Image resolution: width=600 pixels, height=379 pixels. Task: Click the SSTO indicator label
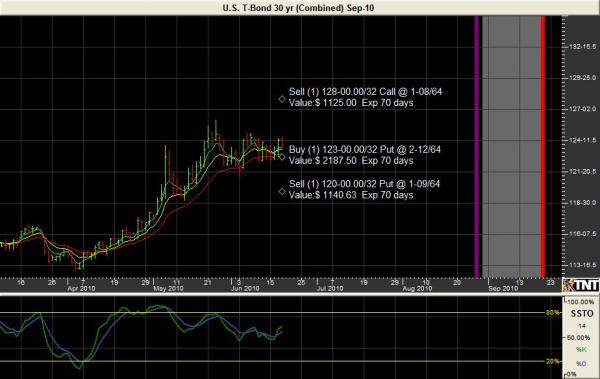[x=582, y=314]
